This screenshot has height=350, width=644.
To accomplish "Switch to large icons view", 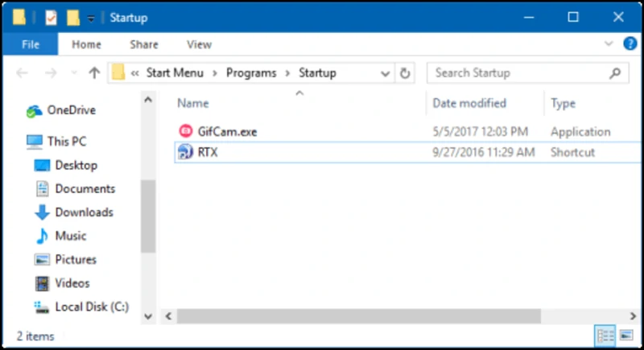I will click(x=625, y=335).
